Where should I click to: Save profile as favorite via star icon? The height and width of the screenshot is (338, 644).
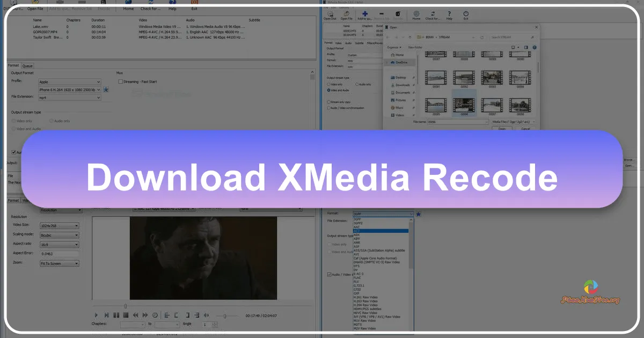[106, 89]
